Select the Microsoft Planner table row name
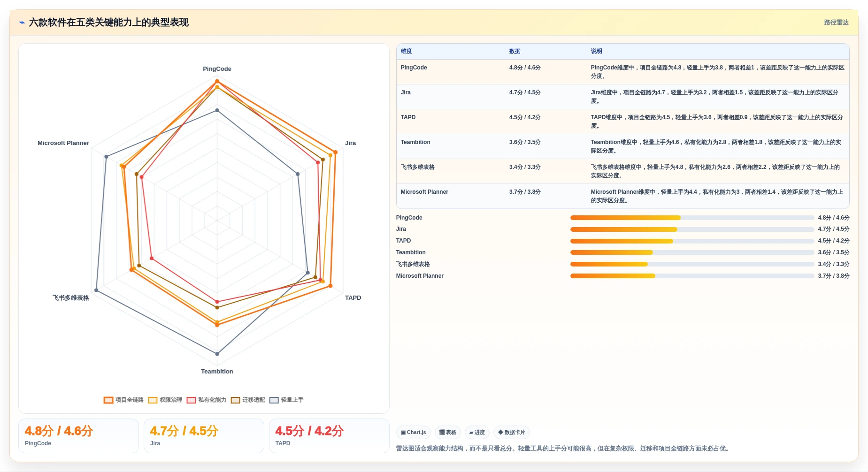Screen dimensions: 868x472 [x=424, y=192]
